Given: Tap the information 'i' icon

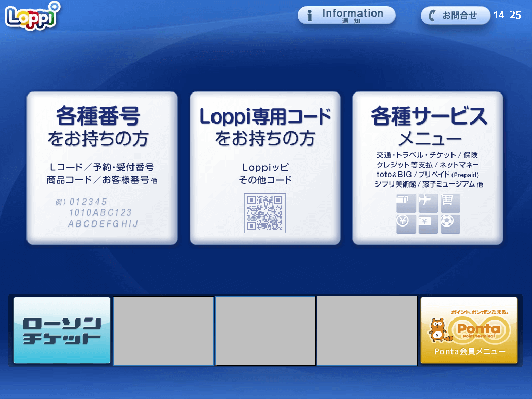Looking at the screenshot, I should [310, 16].
